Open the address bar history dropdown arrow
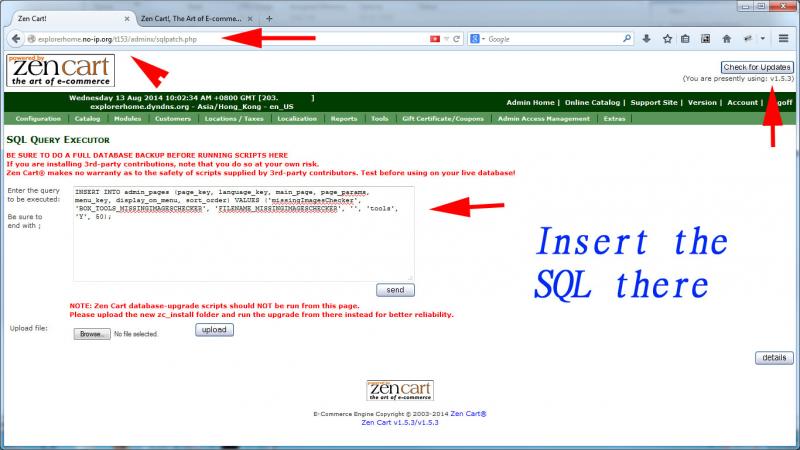This screenshot has width=800, height=450. (446, 39)
